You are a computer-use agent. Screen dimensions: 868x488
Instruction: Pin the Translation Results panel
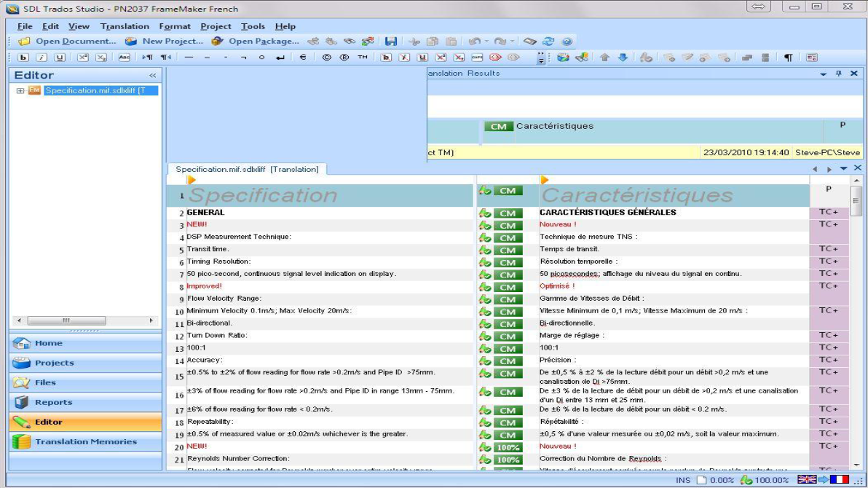click(x=839, y=74)
